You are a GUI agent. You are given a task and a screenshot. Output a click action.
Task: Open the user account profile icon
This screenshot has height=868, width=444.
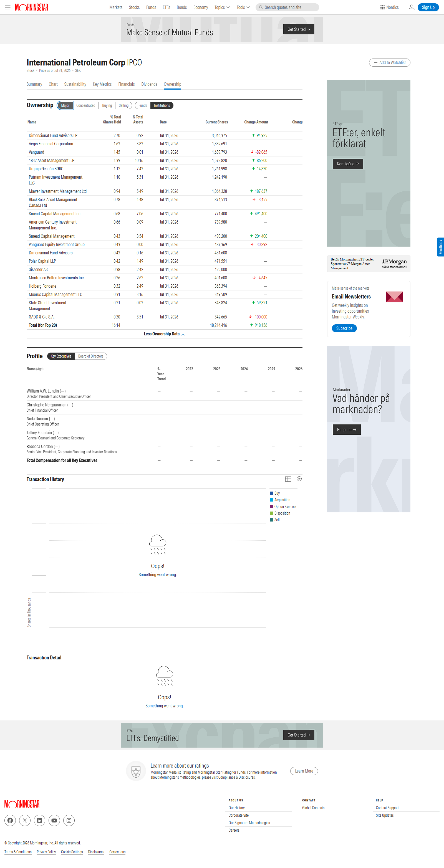(411, 7)
